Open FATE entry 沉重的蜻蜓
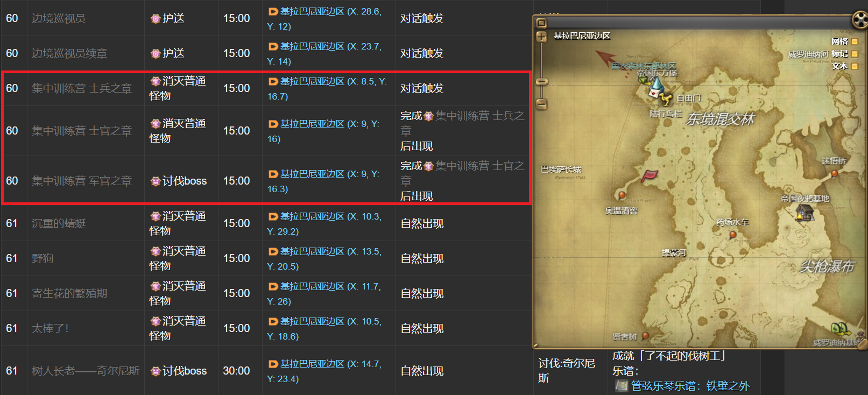This screenshot has width=868, height=395. click(x=59, y=223)
